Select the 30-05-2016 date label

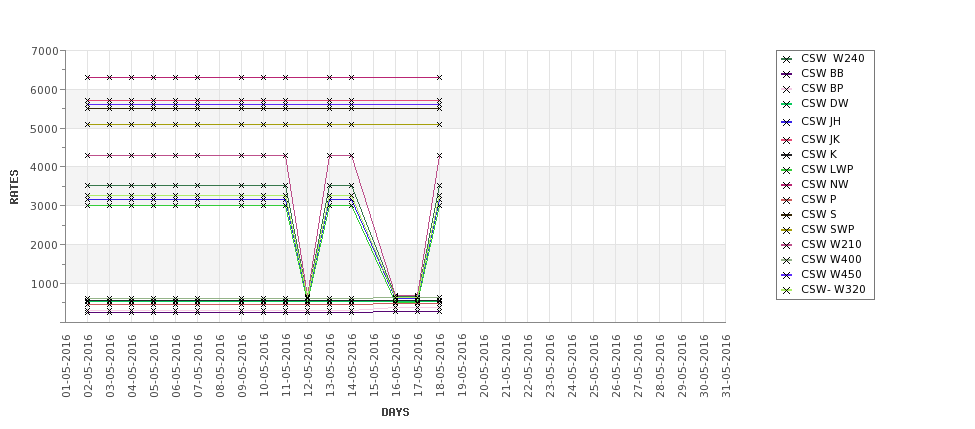[704, 366]
